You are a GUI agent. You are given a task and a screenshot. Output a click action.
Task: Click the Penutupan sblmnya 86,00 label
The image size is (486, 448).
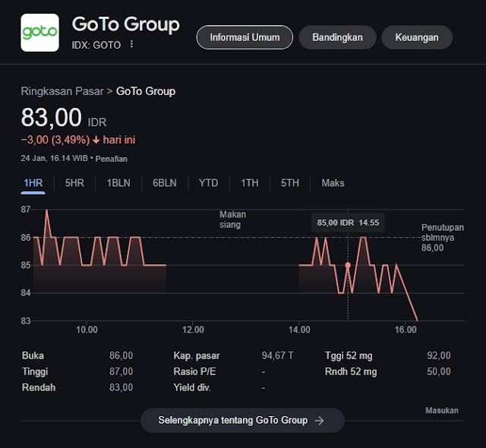[x=442, y=238]
